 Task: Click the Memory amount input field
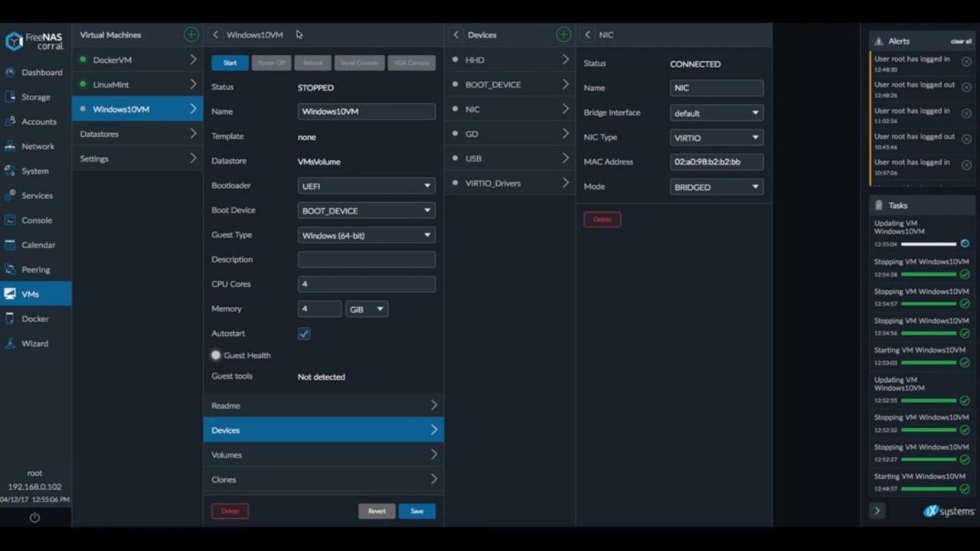(319, 308)
